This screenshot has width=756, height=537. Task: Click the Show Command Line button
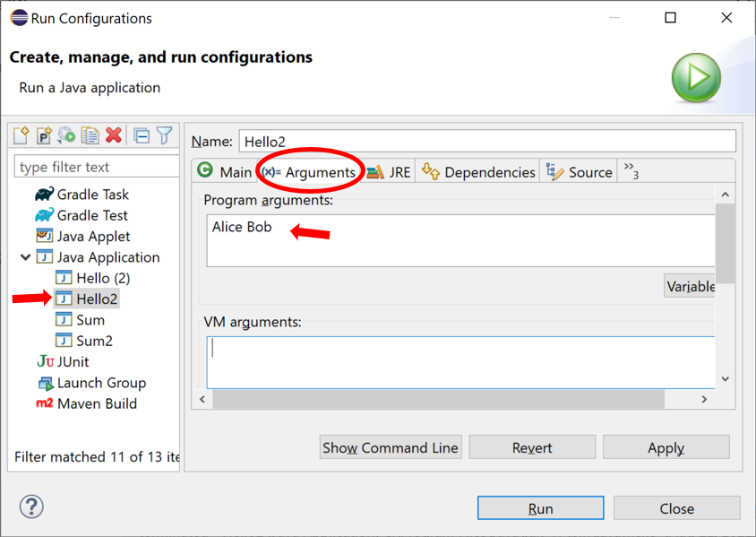point(391,447)
